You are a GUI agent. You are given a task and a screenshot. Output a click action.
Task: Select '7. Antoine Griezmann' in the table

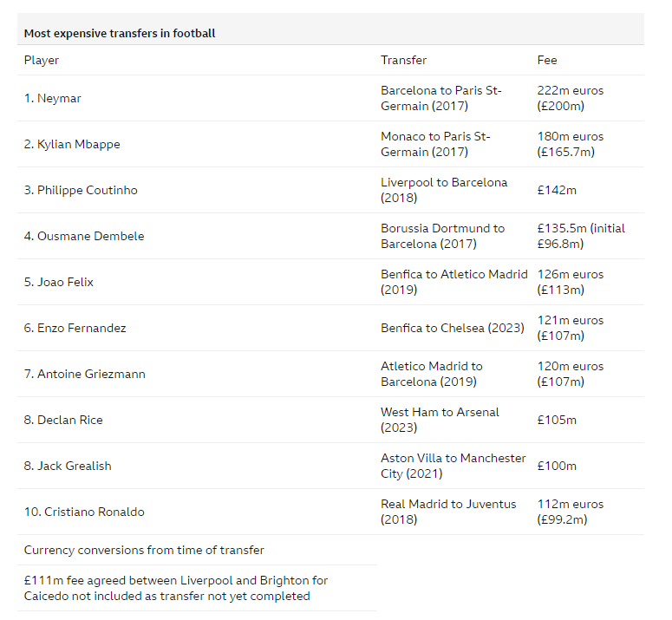click(84, 374)
